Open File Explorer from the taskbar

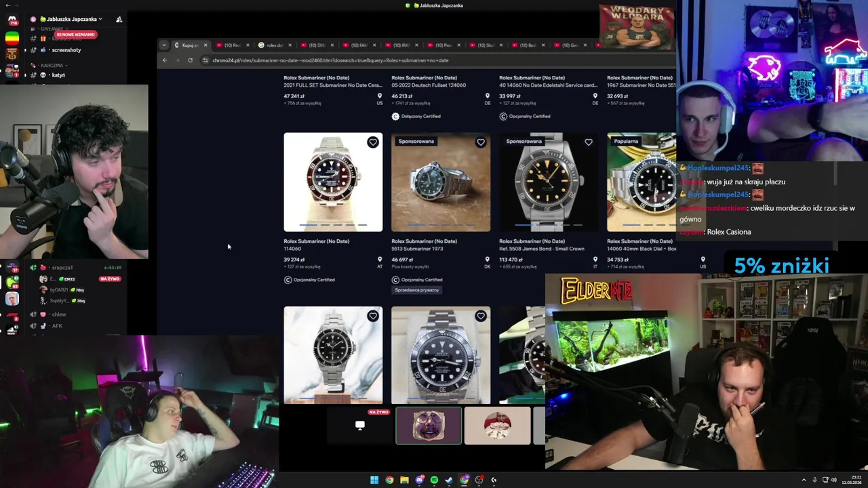[x=404, y=480]
